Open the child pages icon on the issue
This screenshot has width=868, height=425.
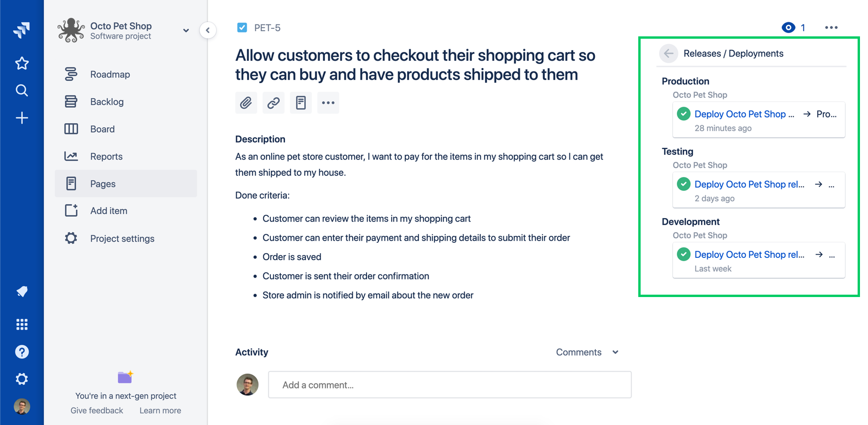[301, 102]
